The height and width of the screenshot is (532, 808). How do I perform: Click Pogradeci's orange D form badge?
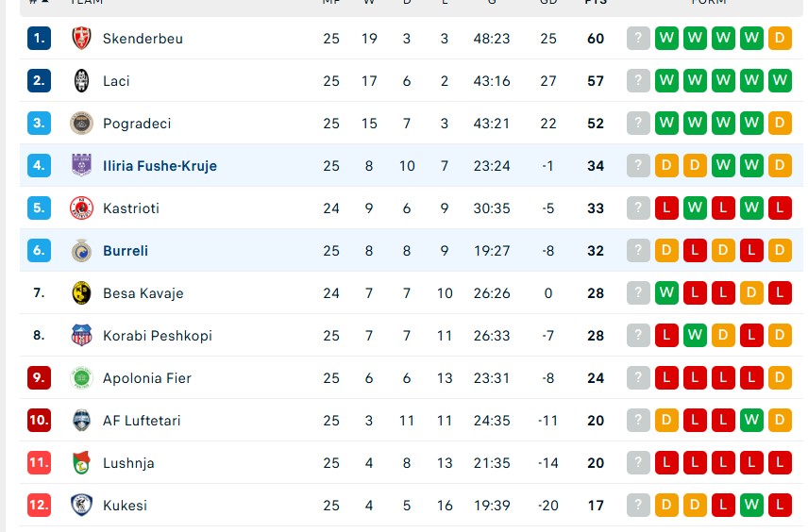pos(780,124)
